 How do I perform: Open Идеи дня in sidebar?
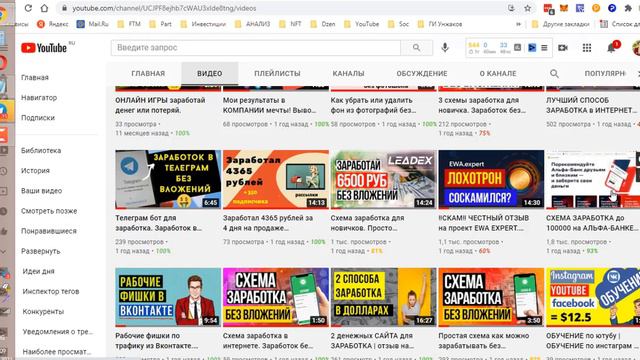point(38,271)
